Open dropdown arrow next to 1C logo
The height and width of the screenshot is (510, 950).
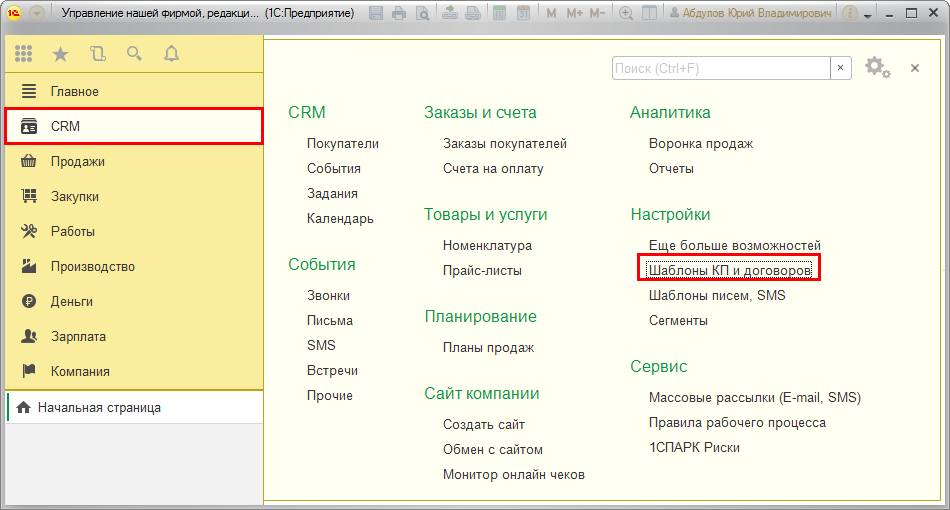pos(37,12)
